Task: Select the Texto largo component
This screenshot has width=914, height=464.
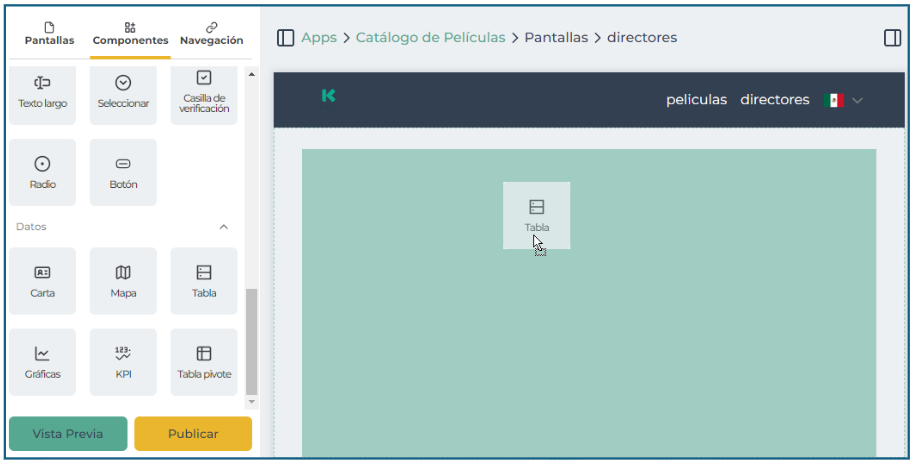Action: point(42,91)
